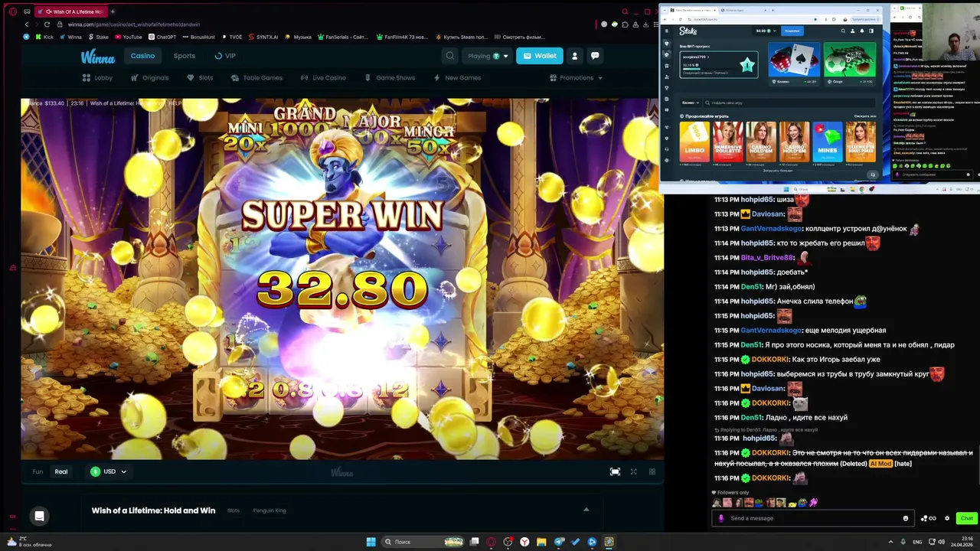Switch game to Fun mode
The width and height of the screenshot is (980, 551).
point(38,472)
